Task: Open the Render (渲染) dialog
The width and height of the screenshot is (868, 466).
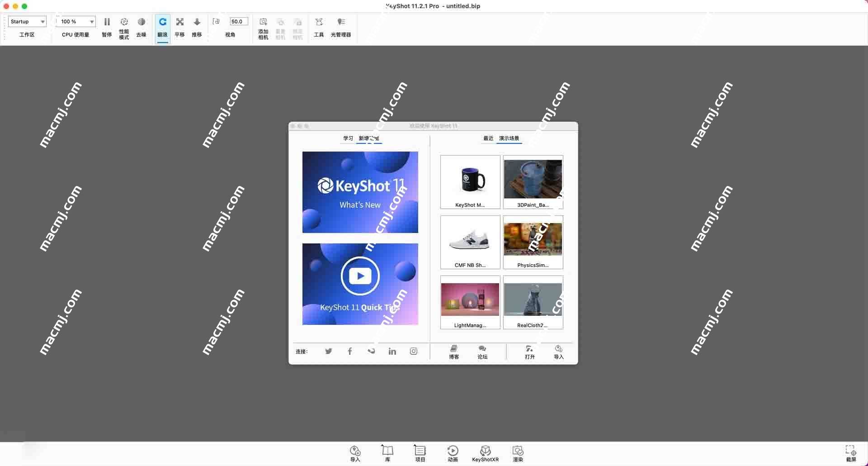Action: click(518, 453)
